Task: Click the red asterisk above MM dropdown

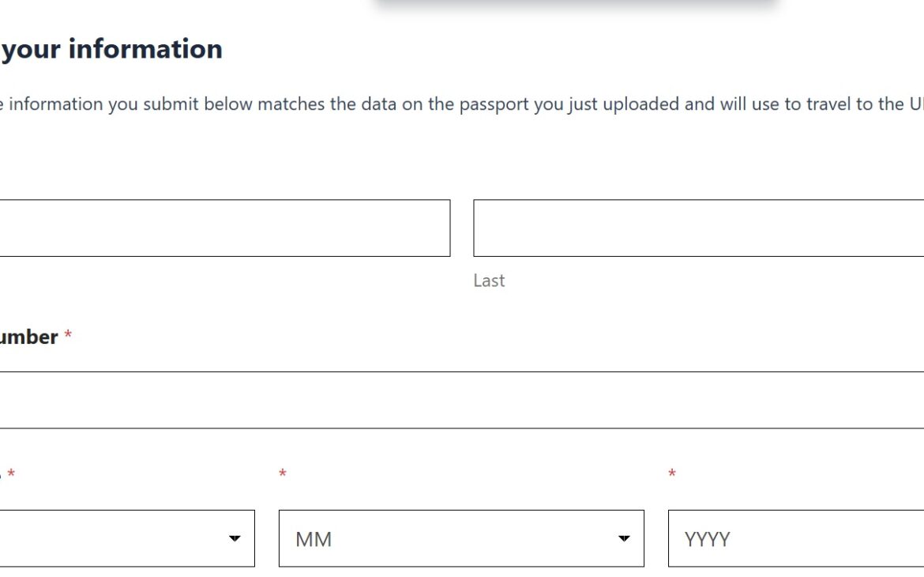Action: click(283, 474)
